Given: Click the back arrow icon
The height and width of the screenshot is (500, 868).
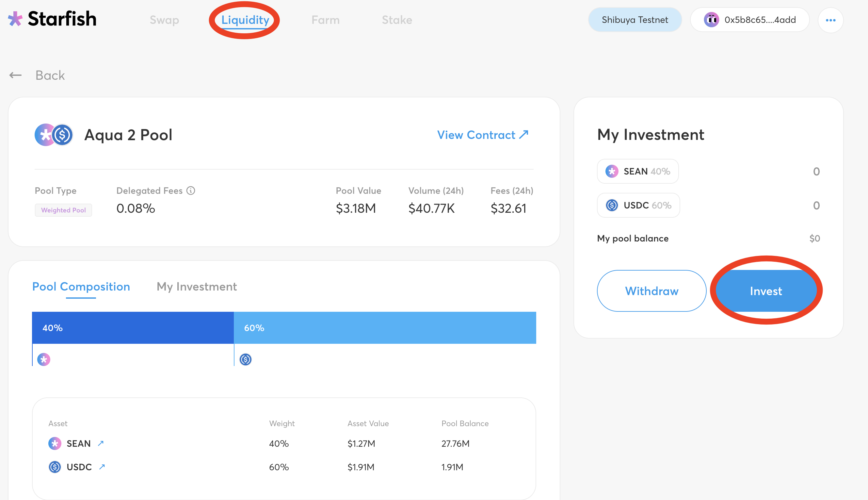Looking at the screenshot, I should [x=15, y=75].
